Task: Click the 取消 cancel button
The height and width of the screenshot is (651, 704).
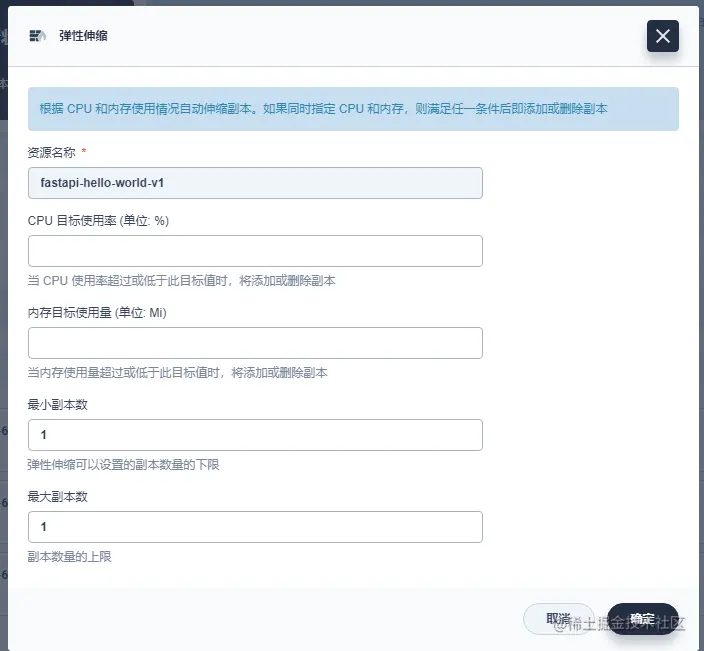Action: tap(559, 619)
